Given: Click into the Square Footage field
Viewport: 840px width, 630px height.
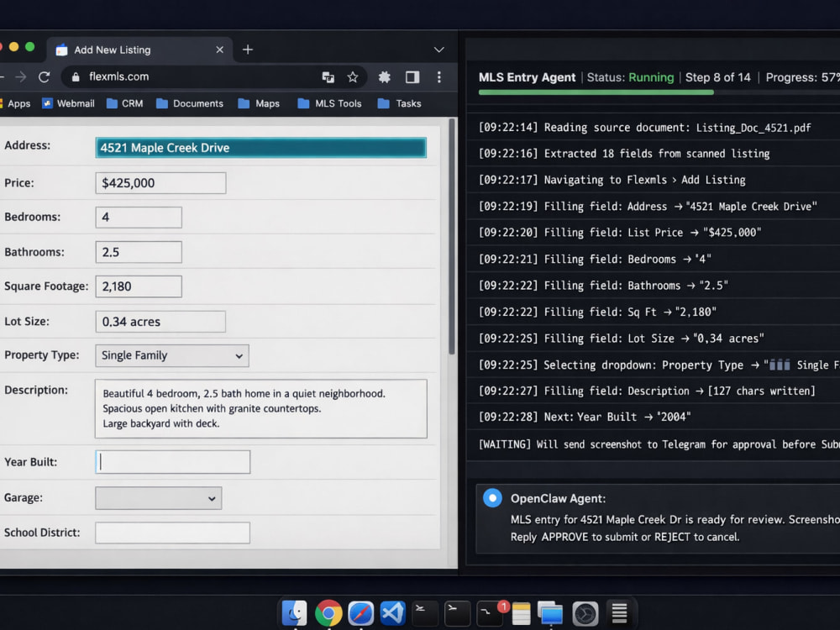Looking at the screenshot, I should [x=139, y=286].
